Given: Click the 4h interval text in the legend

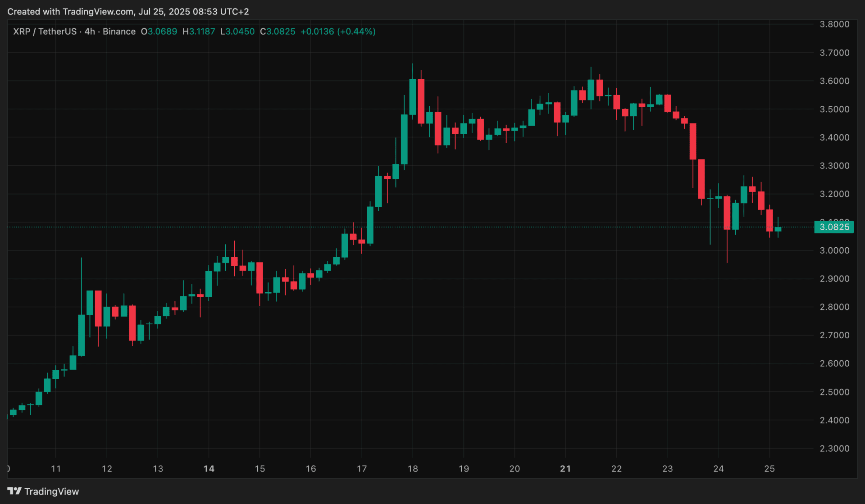Looking at the screenshot, I should point(90,32).
